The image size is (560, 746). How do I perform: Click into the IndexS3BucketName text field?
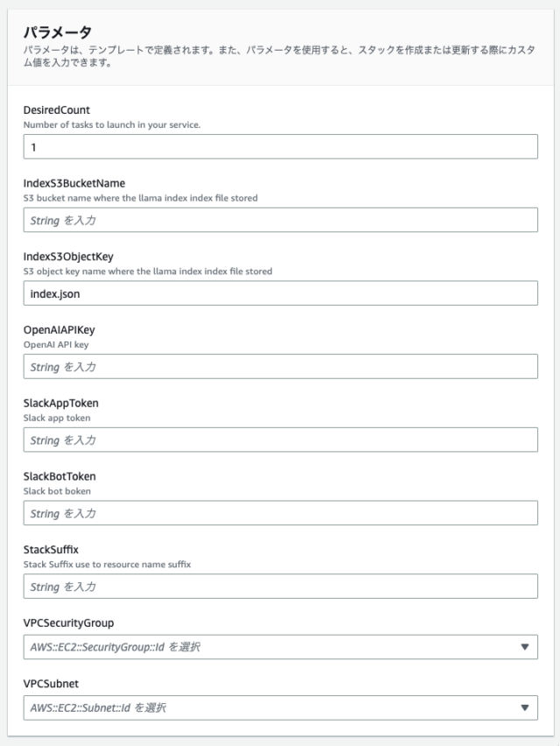coord(281,220)
